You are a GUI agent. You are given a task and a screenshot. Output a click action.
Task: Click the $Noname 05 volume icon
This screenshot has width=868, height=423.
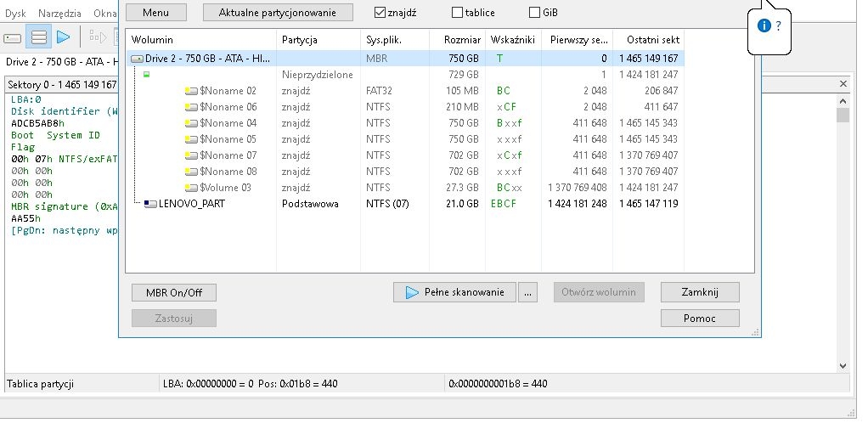pos(192,139)
